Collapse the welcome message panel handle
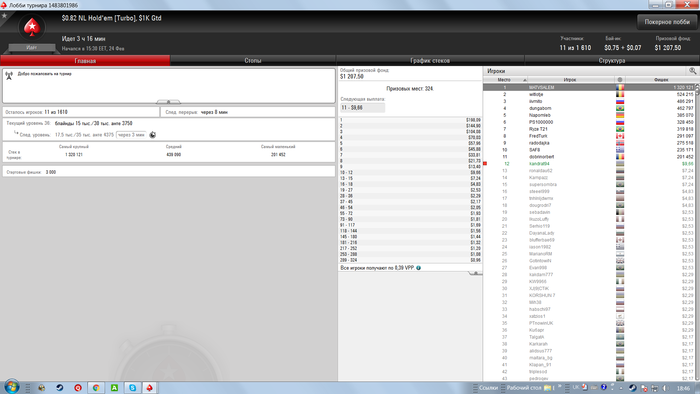The height and width of the screenshot is (394, 700). pos(168,102)
